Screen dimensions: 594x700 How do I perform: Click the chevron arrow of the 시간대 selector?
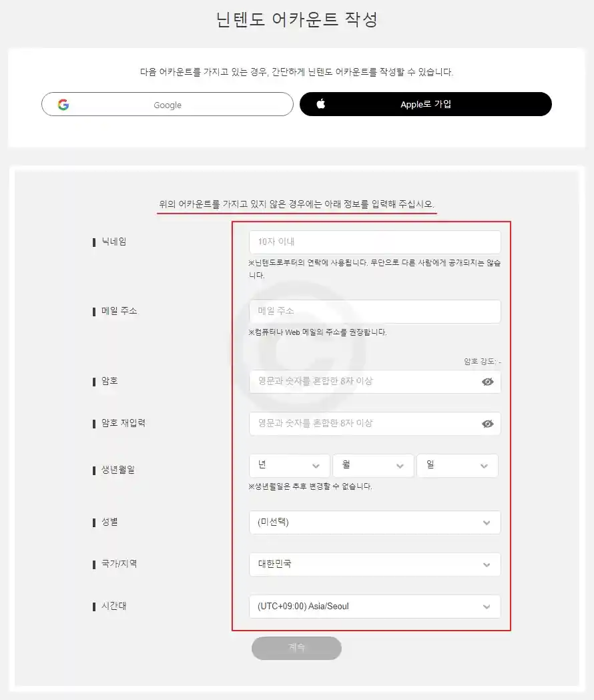(487, 607)
